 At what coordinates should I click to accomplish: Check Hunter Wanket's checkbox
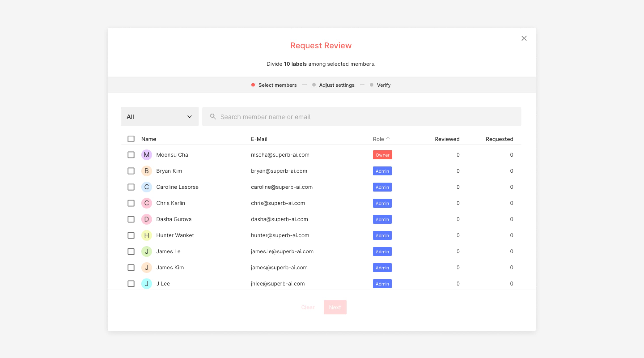click(131, 235)
